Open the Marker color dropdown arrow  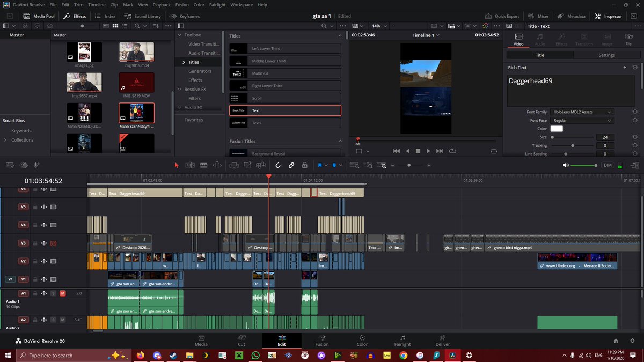[340, 166]
